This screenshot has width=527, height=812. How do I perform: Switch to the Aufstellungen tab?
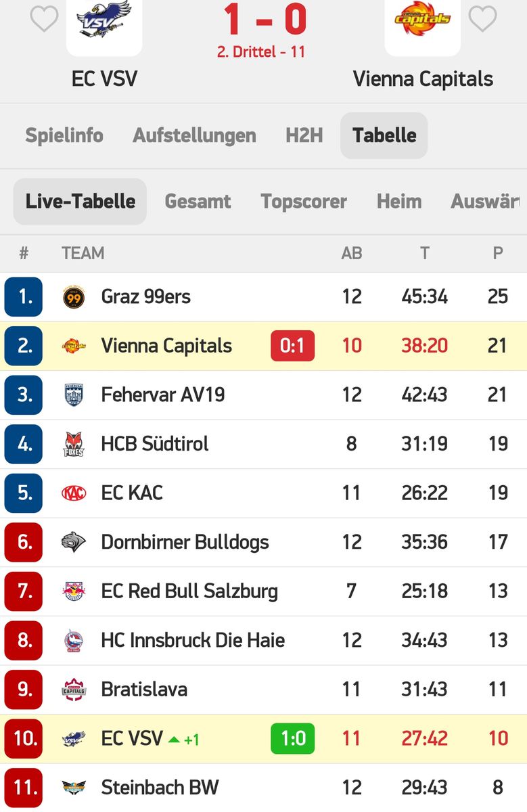tap(194, 135)
